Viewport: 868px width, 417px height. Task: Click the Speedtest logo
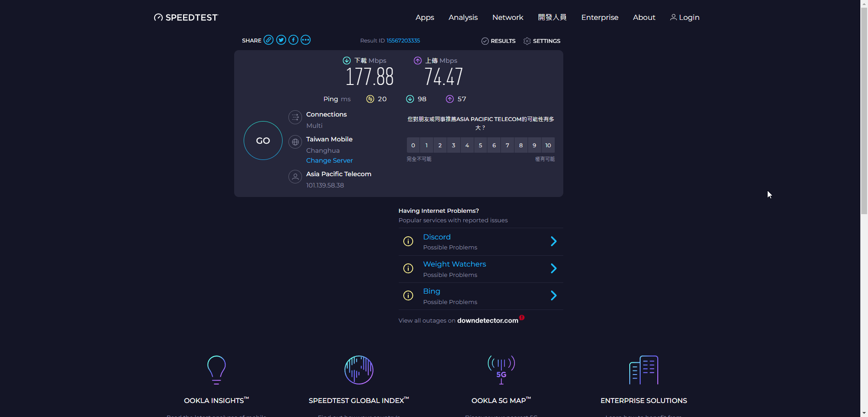tap(185, 17)
